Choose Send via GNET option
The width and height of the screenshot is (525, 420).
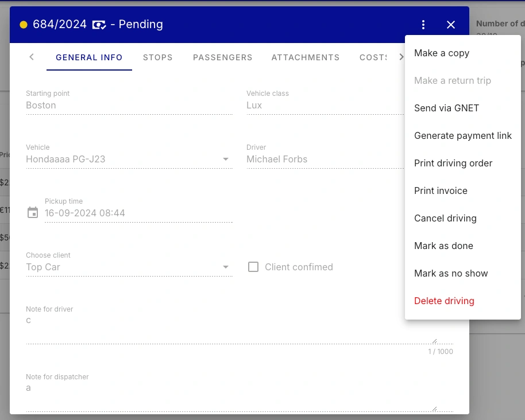(446, 108)
